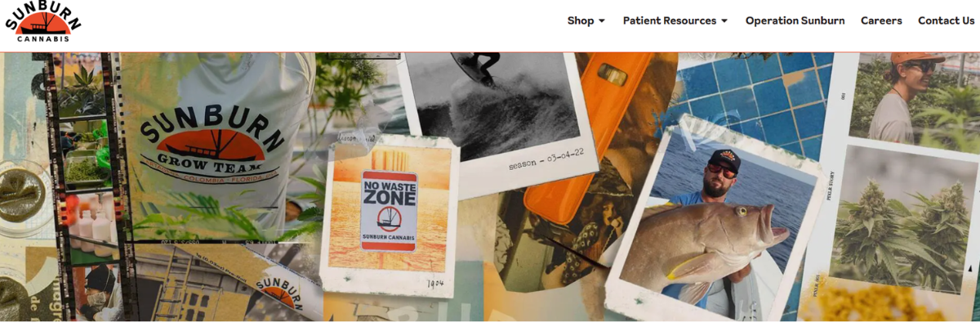Screen dimensions: 980x327
Task: Click the man holding fish photo
Action: (x=712, y=221)
